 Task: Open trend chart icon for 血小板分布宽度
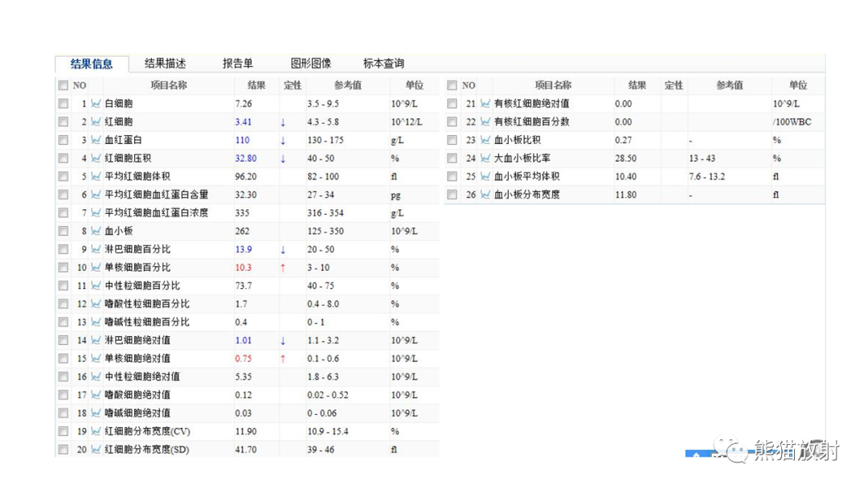pyautogui.click(x=485, y=195)
